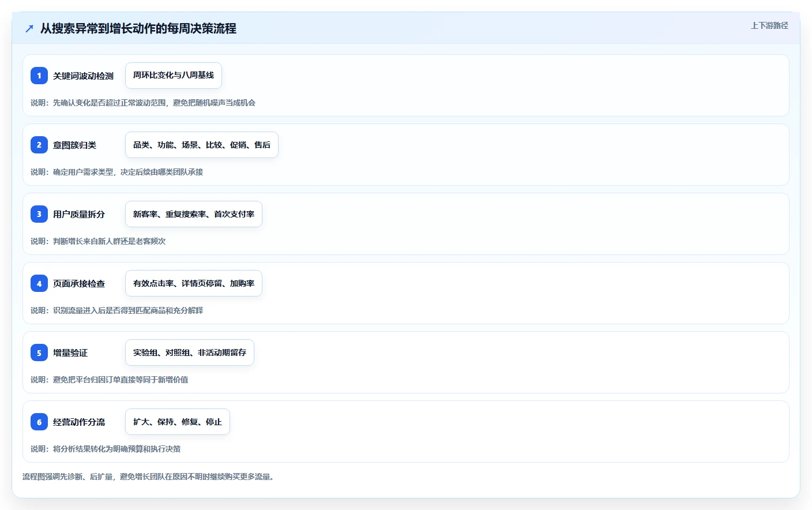Image resolution: width=812 pixels, height=510 pixels.
Task: Select the 周环比变化与八周基线 chip
Action: (x=174, y=76)
